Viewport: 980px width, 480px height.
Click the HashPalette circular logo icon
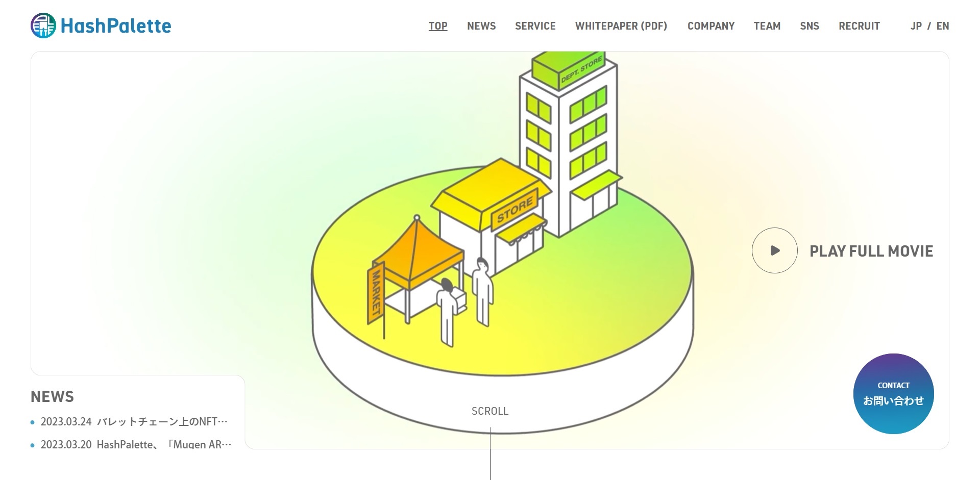43,26
